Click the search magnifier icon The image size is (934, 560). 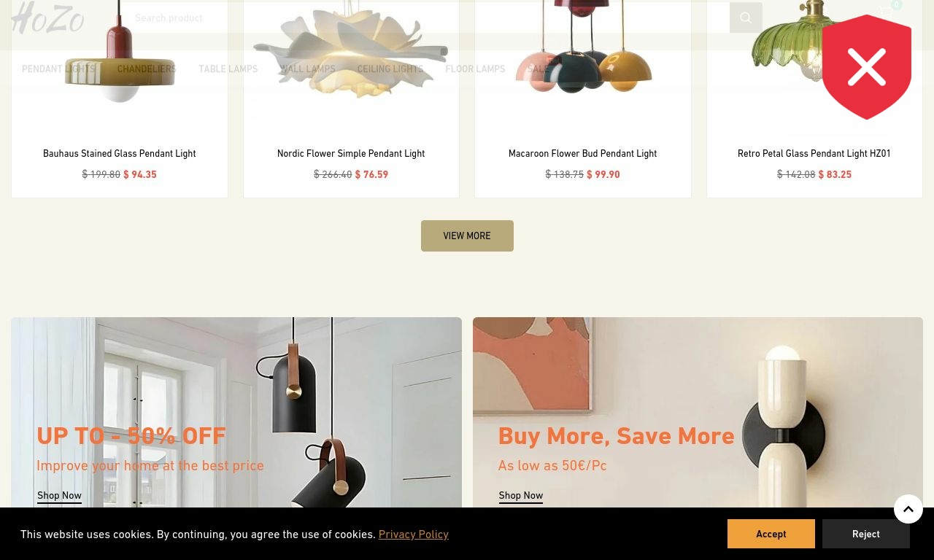coord(745,17)
